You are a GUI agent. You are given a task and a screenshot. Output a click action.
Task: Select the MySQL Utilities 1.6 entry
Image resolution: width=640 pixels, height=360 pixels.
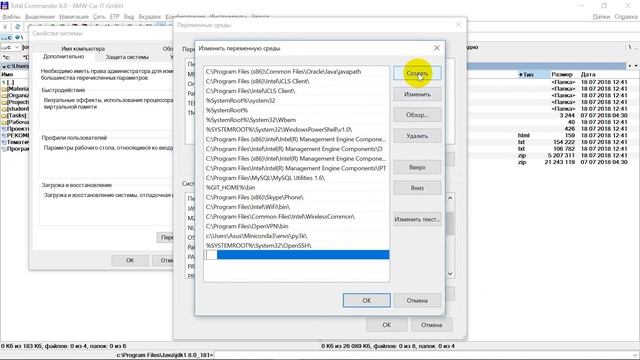pyautogui.click(x=296, y=178)
